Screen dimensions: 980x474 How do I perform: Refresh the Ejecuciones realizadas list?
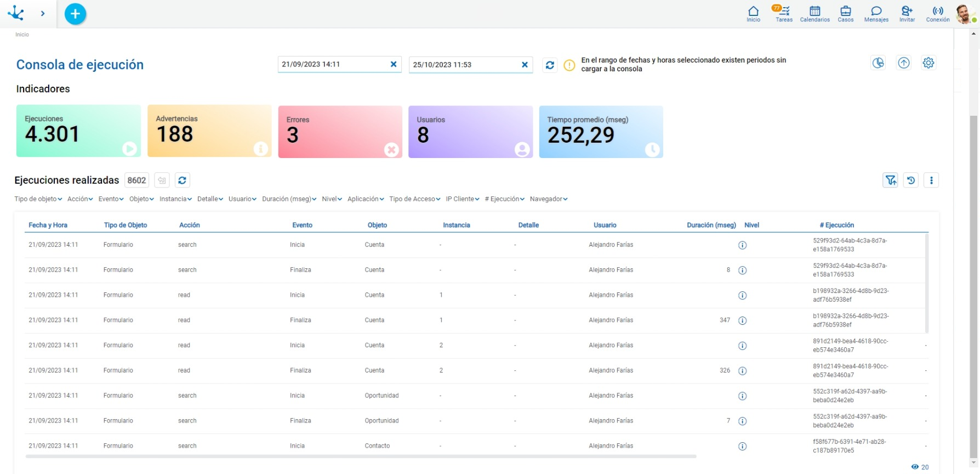(x=183, y=180)
